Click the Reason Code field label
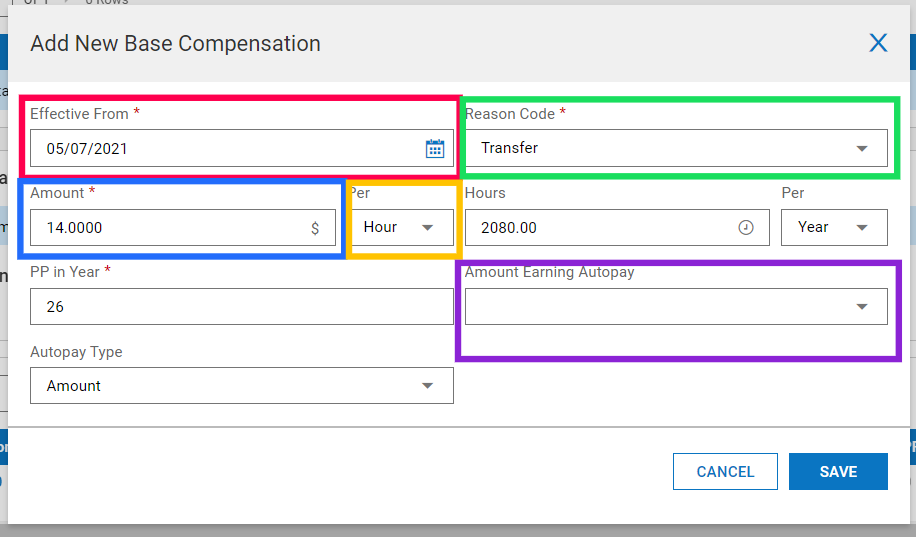 tap(510, 114)
